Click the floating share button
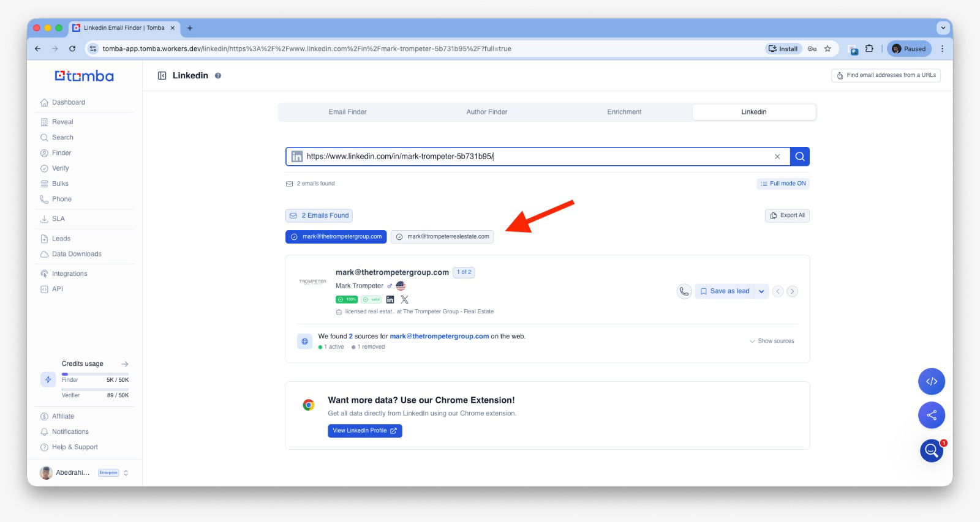Viewport: 980px width, 522px height. click(x=931, y=416)
